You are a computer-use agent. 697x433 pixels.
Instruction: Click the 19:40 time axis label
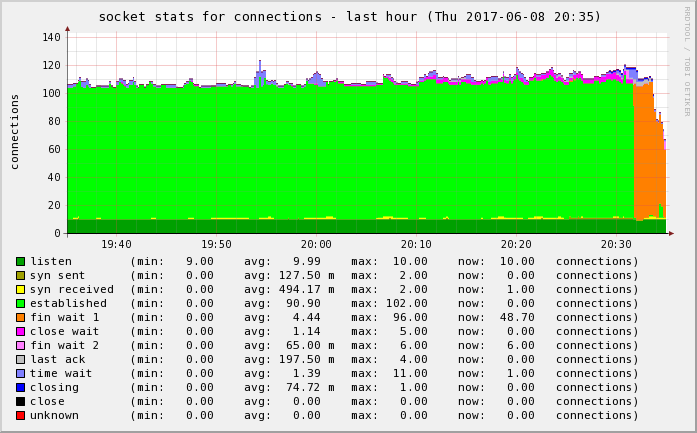coord(116,244)
